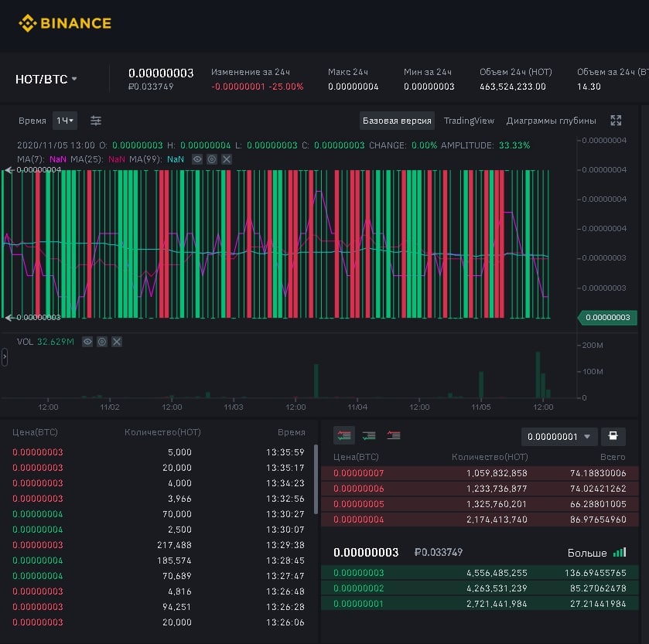Select sell order at price 0.00000007

coord(480,473)
